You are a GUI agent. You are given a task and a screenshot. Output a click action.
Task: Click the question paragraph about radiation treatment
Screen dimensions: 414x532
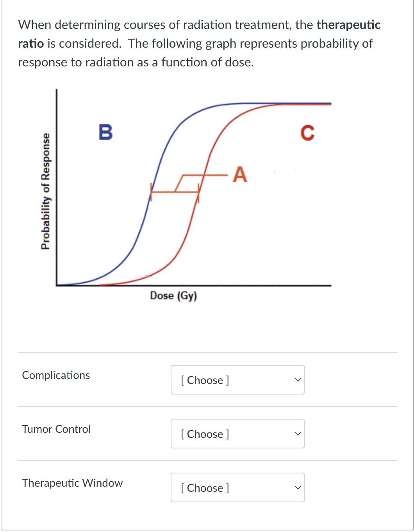point(195,43)
